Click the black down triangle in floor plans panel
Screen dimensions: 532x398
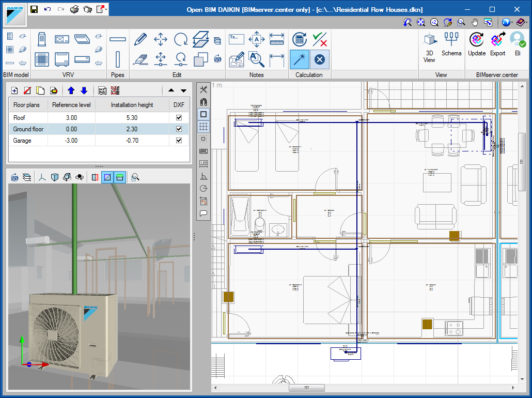click(x=183, y=90)
